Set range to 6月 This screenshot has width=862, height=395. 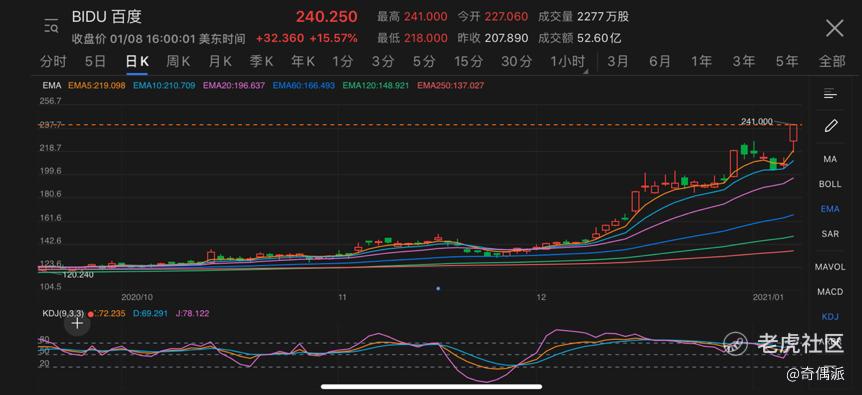(660, 62)
